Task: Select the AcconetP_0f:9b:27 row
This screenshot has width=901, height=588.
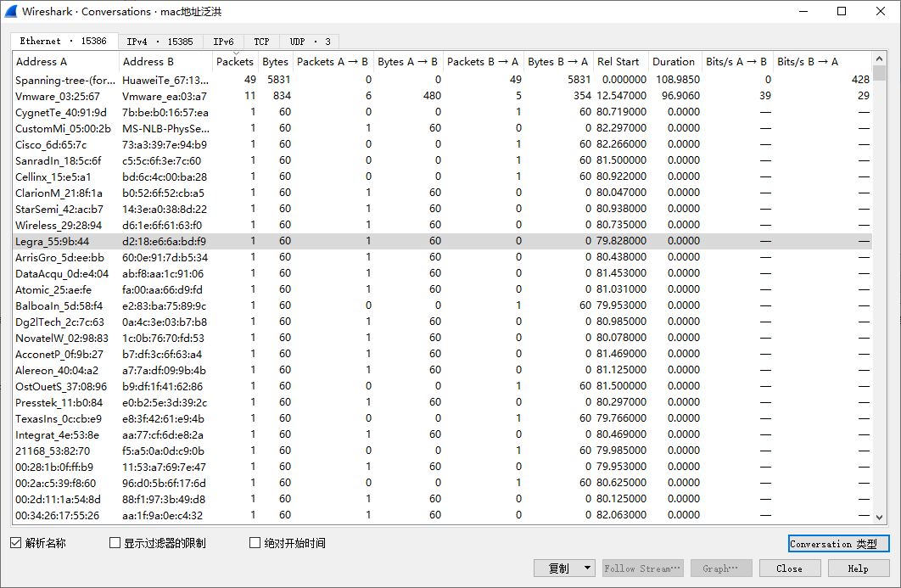Action: coord(442,354)
